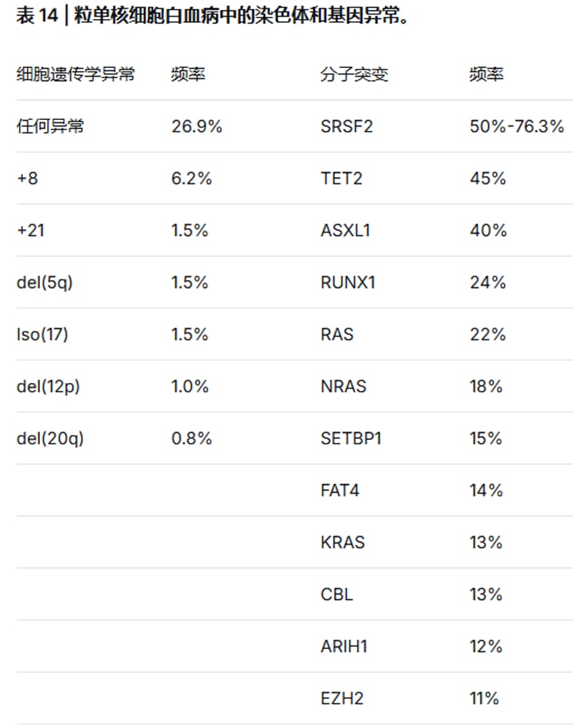573x728 pixels.
Task: Select the SRSF2 gene cell
Action: click(347, 127)
